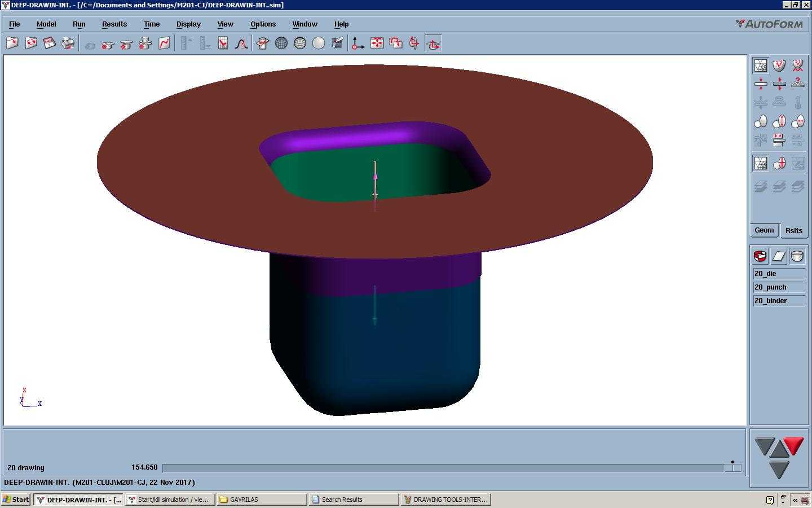Open the Display menu
The height and width of the screenshot is (508, 812).
click(188, 24)
